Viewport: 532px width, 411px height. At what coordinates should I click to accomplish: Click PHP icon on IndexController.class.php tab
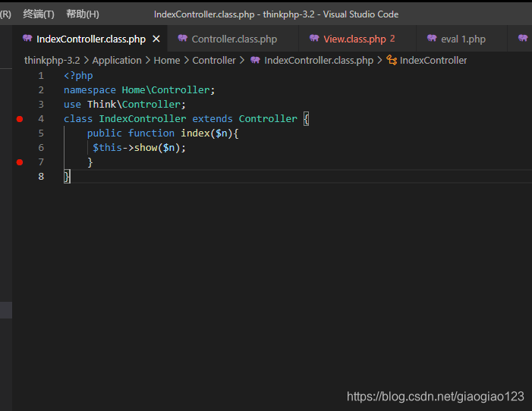point(27,38)
